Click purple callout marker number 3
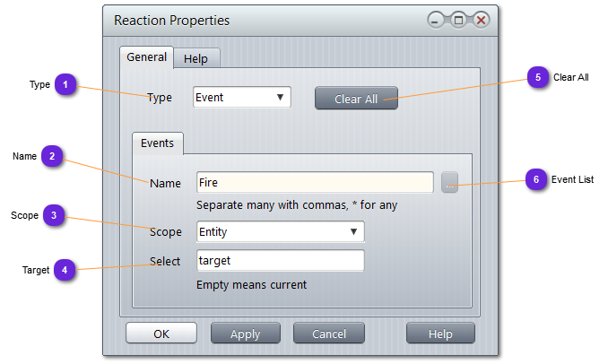The width and height of the screenshot is (608, 364). point(55,216)
